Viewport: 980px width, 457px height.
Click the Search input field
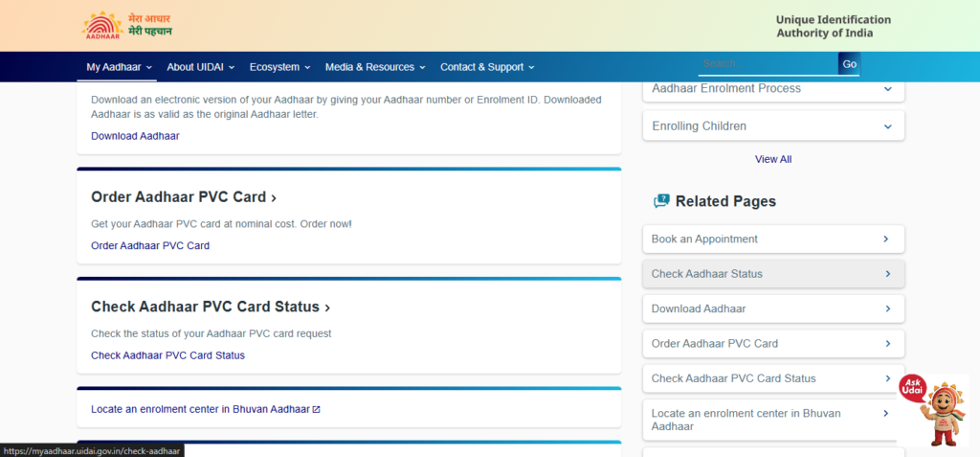click(x=768, y=64)
